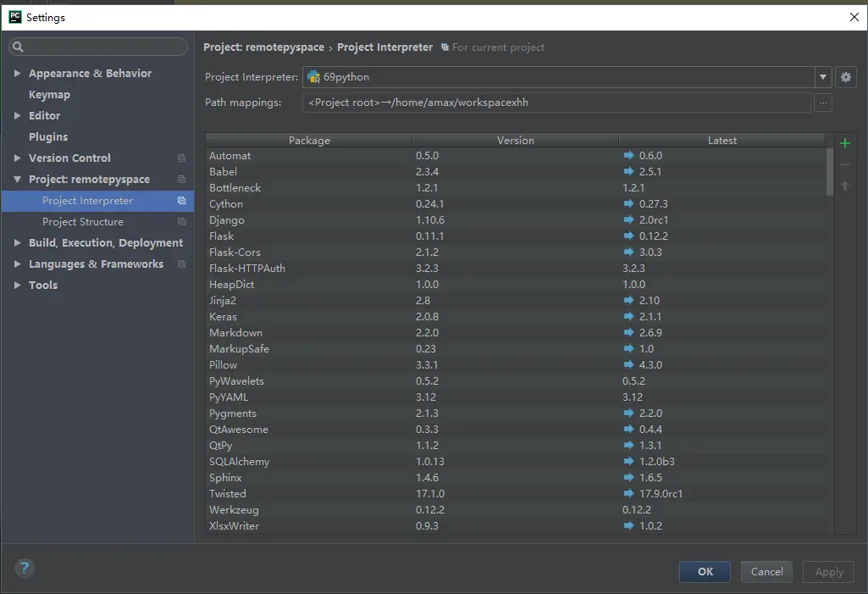Select the Babel package row
Image resolution: width=868 pixels, height=594 pixels.
click(516, 172)
